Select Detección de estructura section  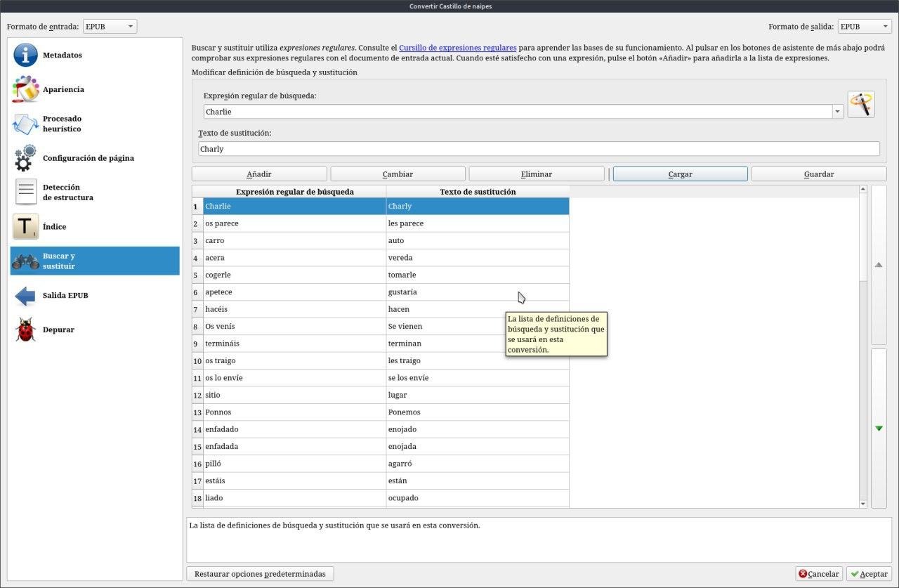95,192
